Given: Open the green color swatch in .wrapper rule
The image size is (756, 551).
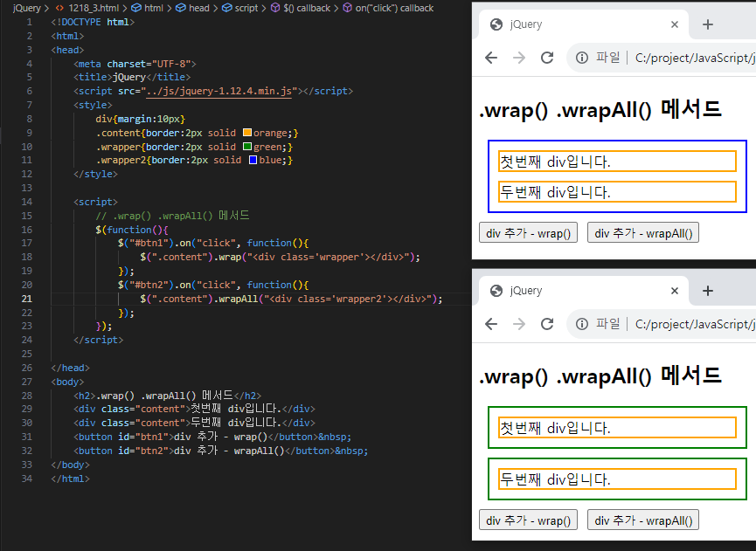Looking at the screenshot, I should click(x=247, y=147).
